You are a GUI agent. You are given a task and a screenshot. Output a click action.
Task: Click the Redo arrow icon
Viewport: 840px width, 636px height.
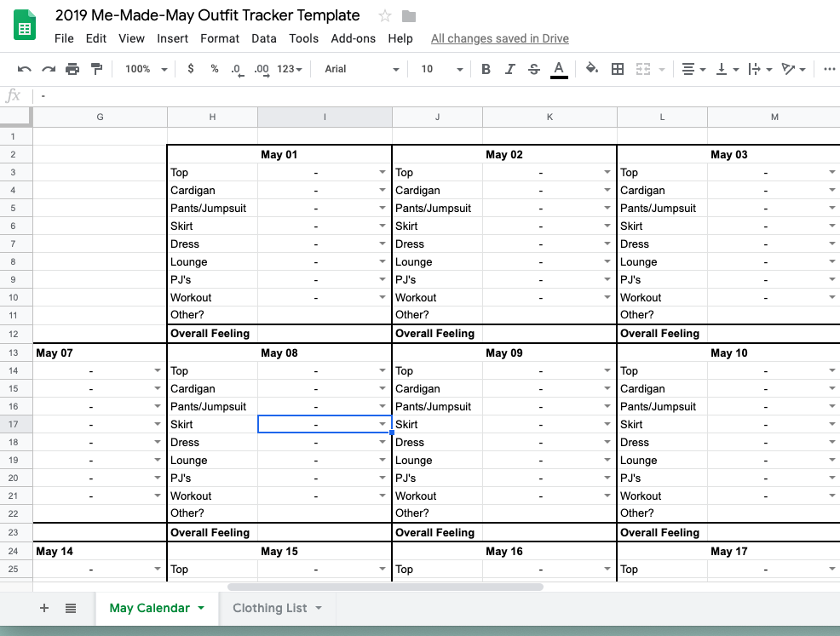49,69
